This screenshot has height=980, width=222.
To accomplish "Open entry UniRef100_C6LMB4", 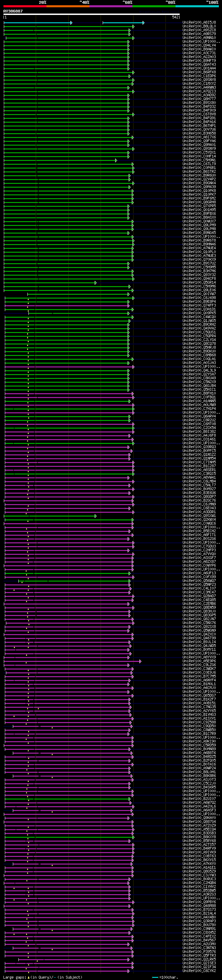I will click(199, 481).
